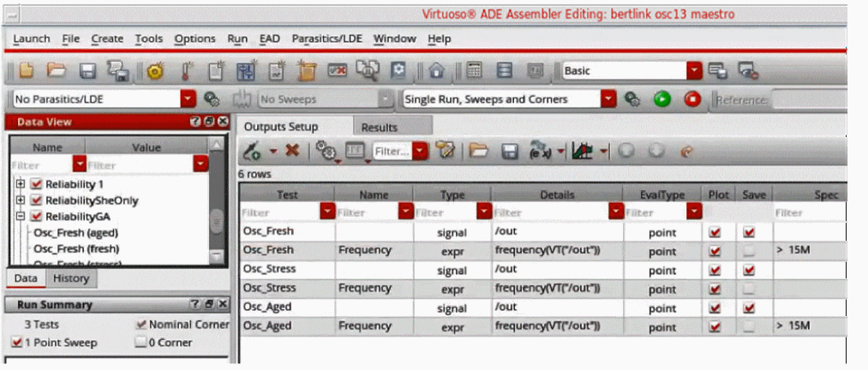Viewport: 868px width, 370px height.
Task: Click the red X delete output icon
Action: (291, 151)
